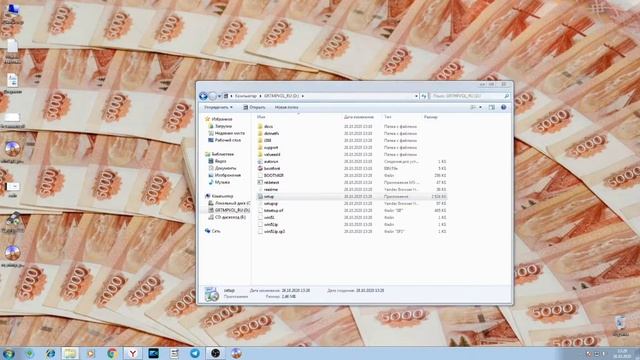This screenshot has height=360, width=640.
Task: Open Google Chrome from taskbar
Action: [x=112, y=353]
